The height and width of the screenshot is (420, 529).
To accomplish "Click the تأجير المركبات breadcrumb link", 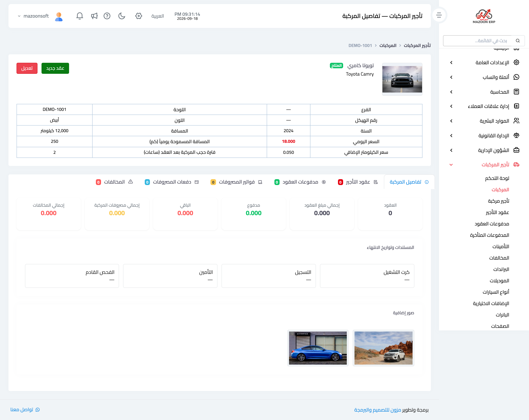I will 417,45.
